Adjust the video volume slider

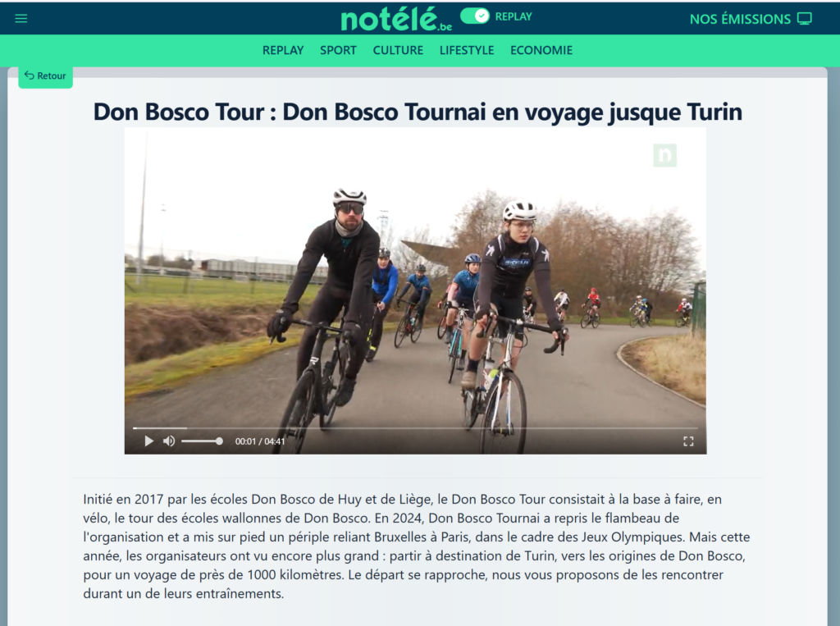click(x=202, y=441)
